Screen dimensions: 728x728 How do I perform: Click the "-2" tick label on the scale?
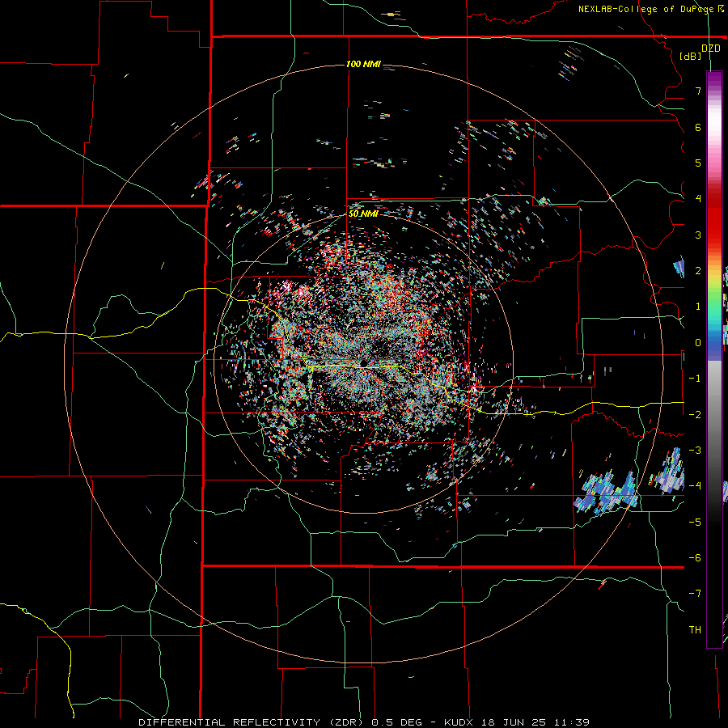tap(695, 414)
